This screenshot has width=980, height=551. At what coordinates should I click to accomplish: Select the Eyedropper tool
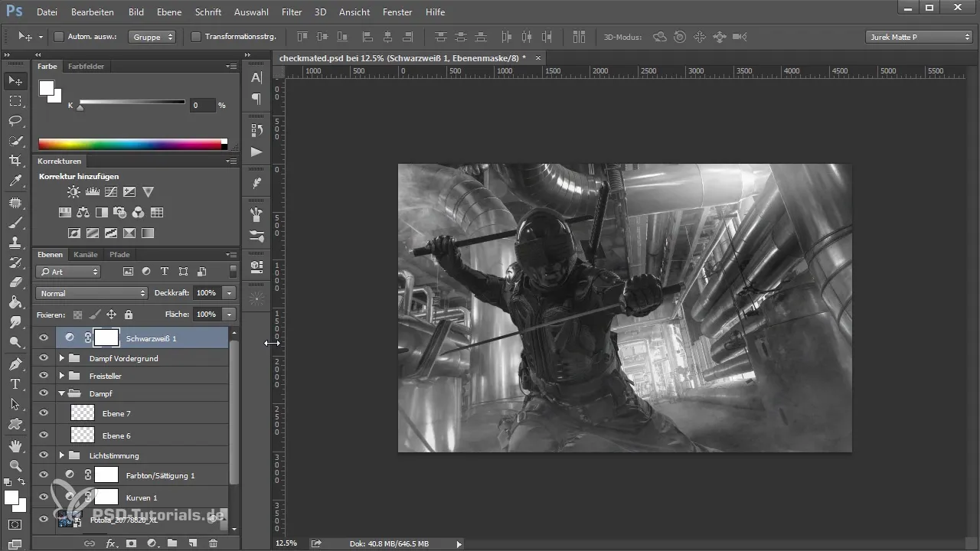[x=15, y=181]
